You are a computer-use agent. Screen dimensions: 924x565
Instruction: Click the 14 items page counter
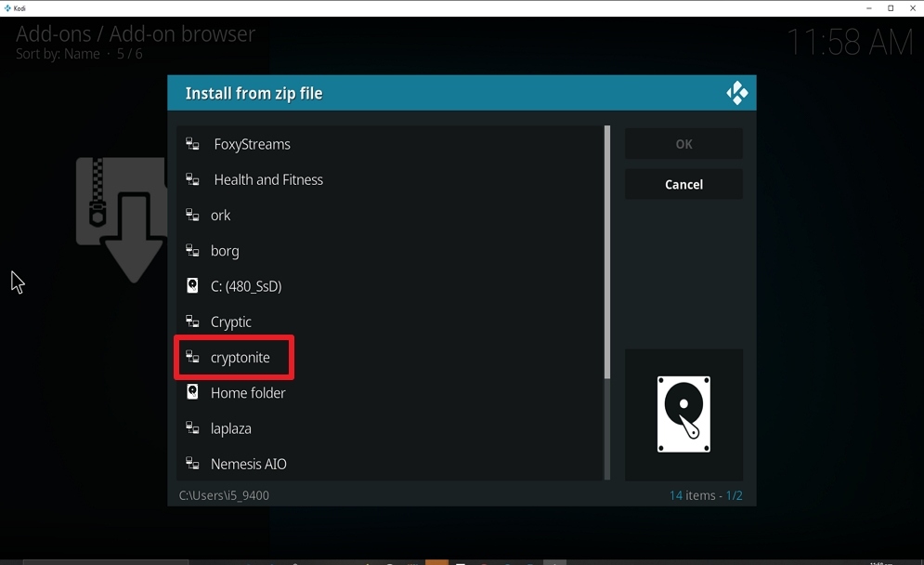706,495
